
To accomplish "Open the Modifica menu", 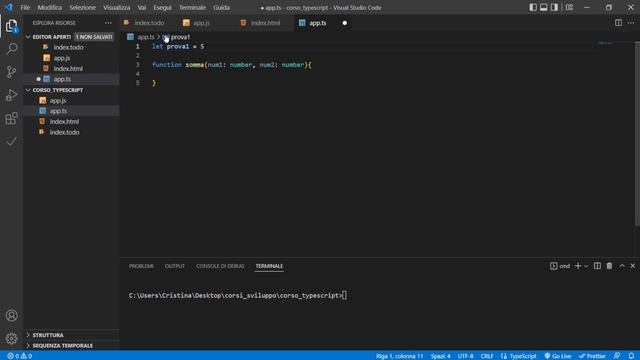I will (x=49, y=7).
